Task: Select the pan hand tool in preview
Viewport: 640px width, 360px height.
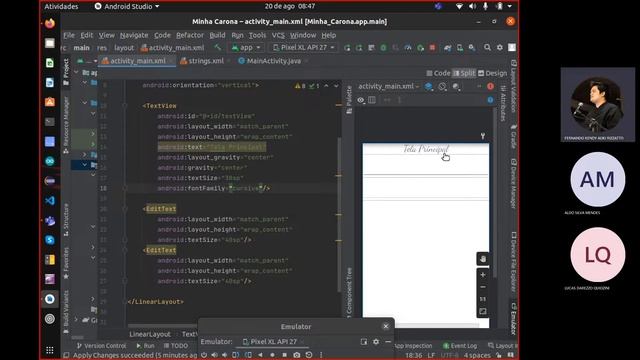Action: tap(483, 259)
